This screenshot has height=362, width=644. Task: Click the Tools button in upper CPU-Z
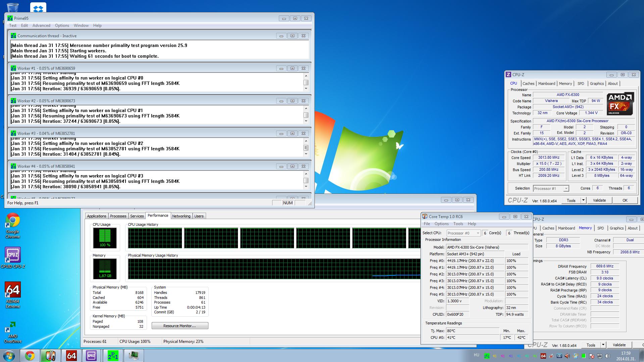coord(571,200)
